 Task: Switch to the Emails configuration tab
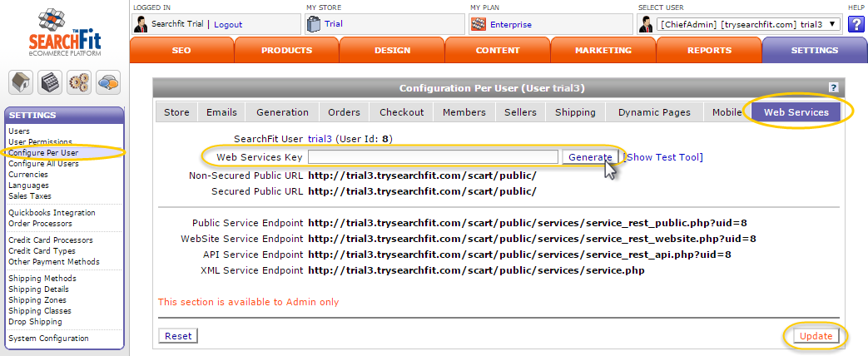tap(221, 112)
